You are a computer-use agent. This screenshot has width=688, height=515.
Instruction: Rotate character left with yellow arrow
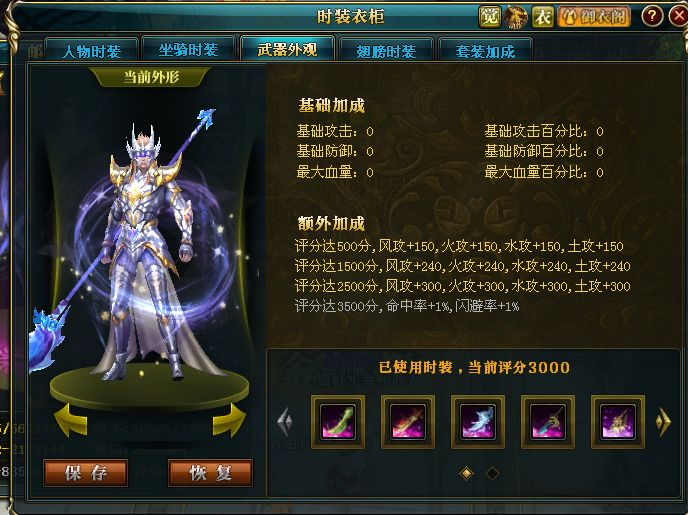(x=70, y=420)
